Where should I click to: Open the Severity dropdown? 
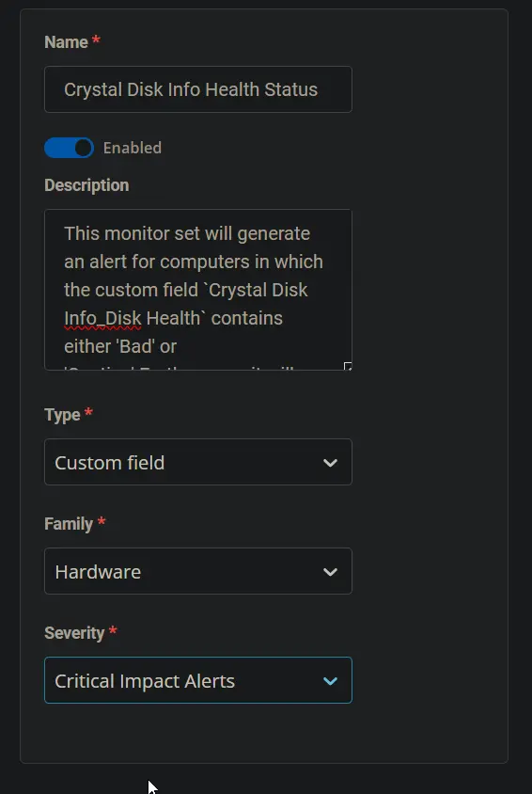198,680
